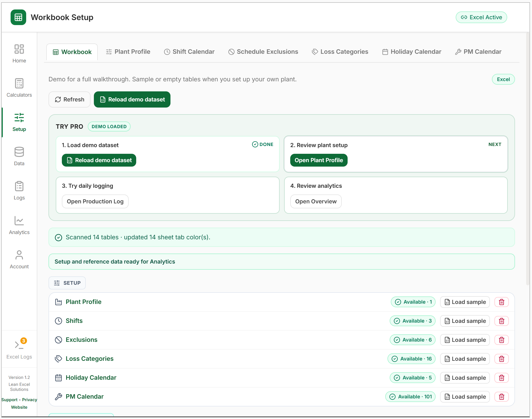Screen dimensions: 532x419
Task: Click the Loss Categories row tag icon
Action: pos(58,359)
